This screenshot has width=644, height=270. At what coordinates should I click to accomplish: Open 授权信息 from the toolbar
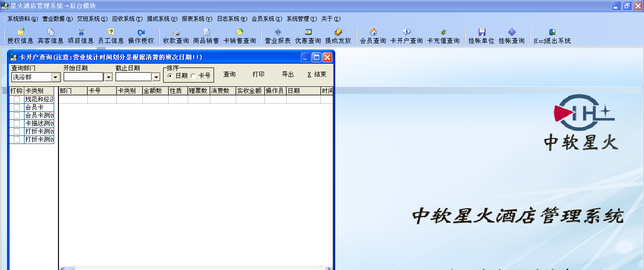pos(20,36)
